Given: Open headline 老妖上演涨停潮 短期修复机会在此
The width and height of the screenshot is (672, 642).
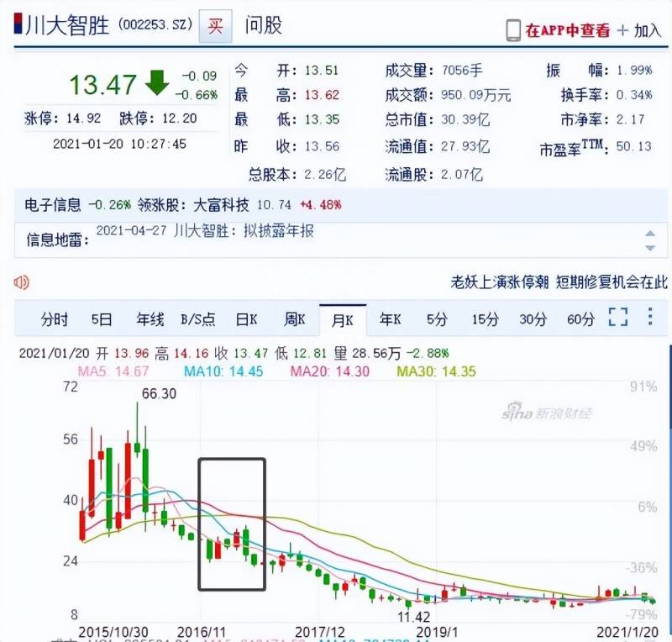Looking at the screenshot, I should coord(559,282).
